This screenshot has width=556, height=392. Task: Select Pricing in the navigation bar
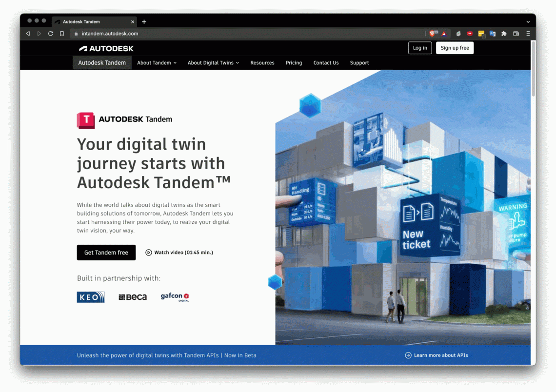coord(294,62)
